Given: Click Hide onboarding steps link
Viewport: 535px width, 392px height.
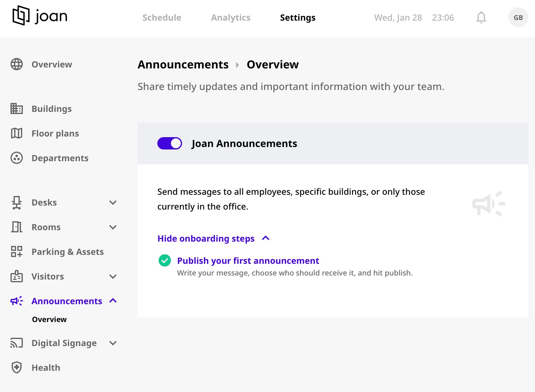Looking at the screenshot, I should click(206, 239).
